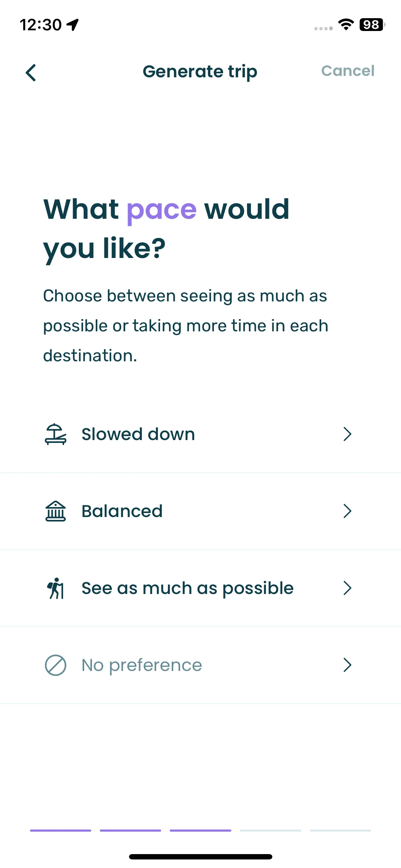401x868 pixels.
Task: Tap the last grey progress segment
Action: click(340, 830)
